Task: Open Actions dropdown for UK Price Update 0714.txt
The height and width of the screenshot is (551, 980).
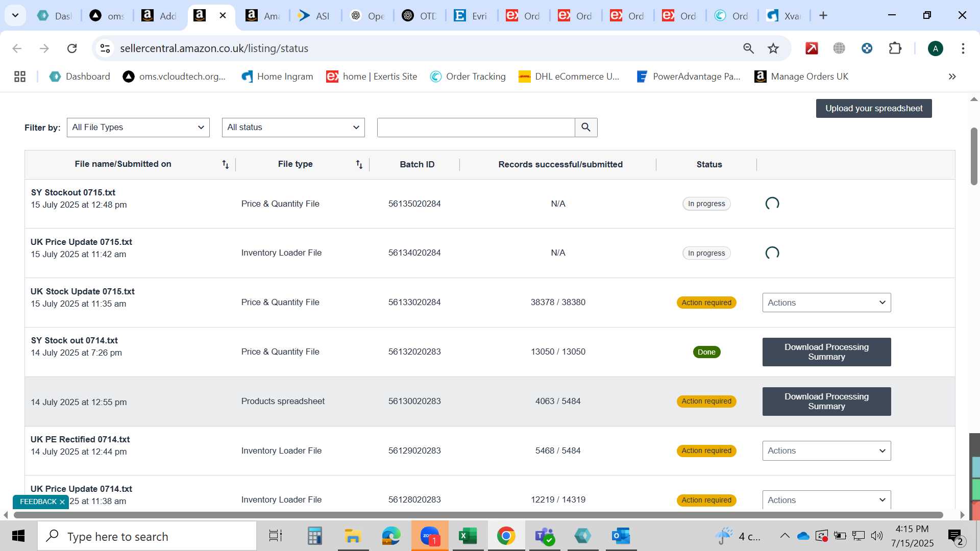Action: (x=826, y=499)
